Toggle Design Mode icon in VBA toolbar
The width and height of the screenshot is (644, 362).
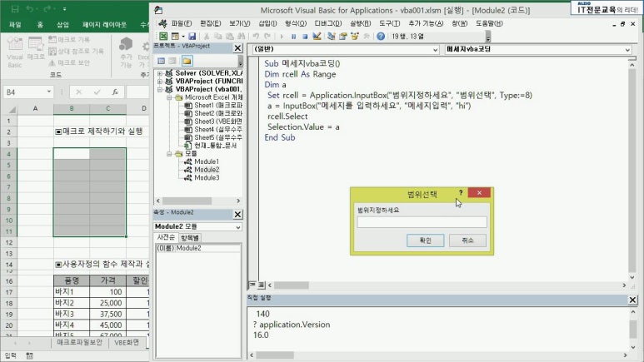[x=317, y=37]
